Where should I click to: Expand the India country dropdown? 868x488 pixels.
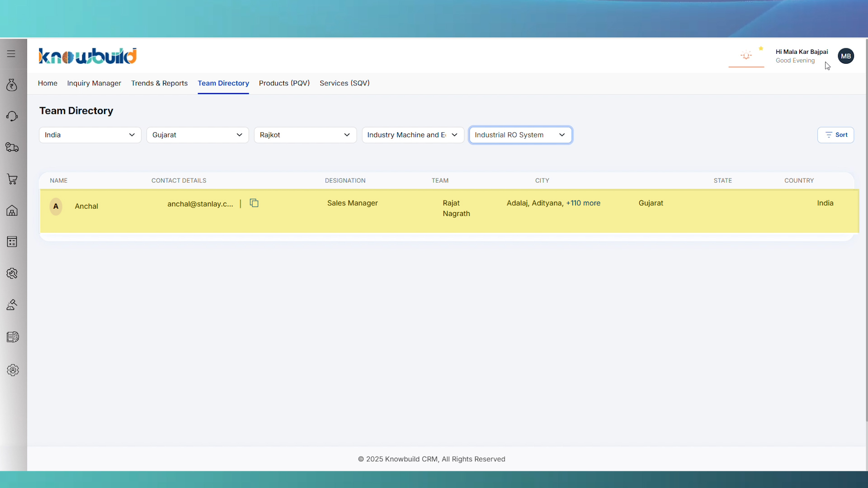point(90,135)
